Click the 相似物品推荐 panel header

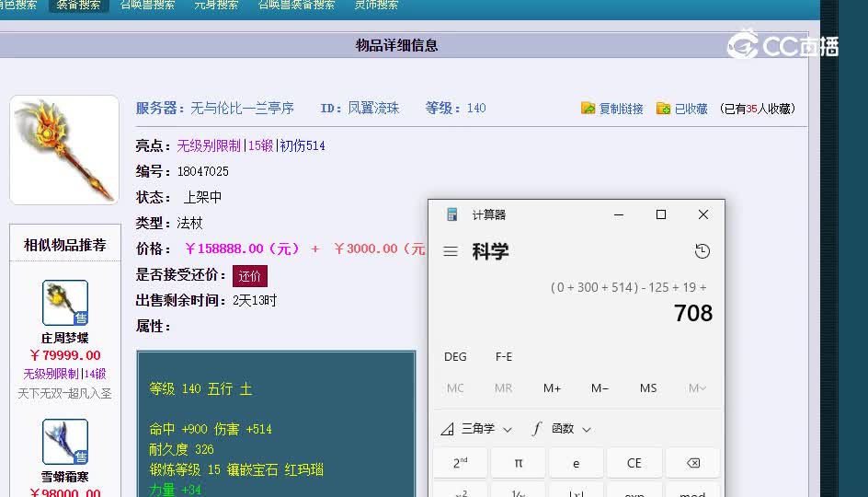(64, 245)
